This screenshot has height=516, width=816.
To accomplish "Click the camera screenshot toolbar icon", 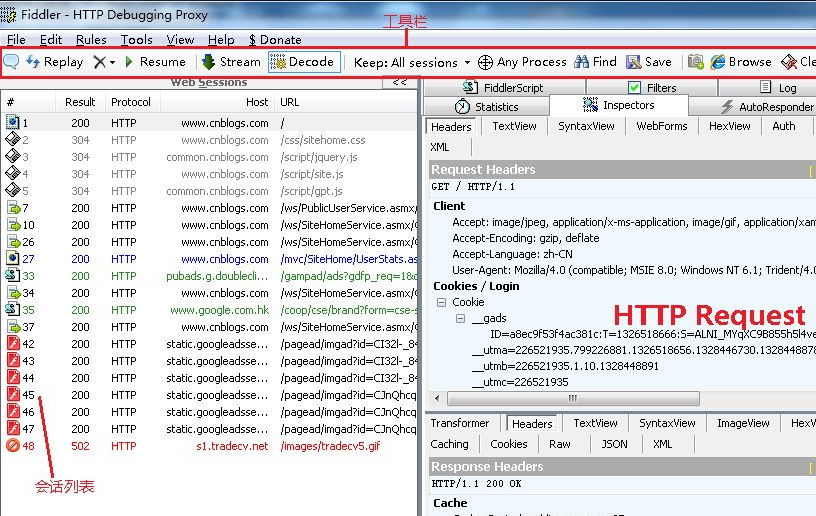I will point(696,62).
